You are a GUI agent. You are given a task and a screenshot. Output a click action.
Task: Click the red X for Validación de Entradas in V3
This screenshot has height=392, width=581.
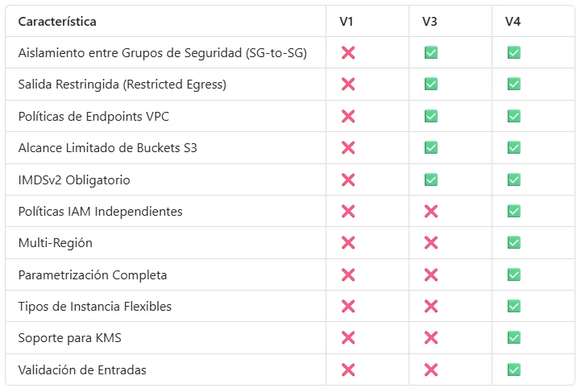click(x=431, y=369)
